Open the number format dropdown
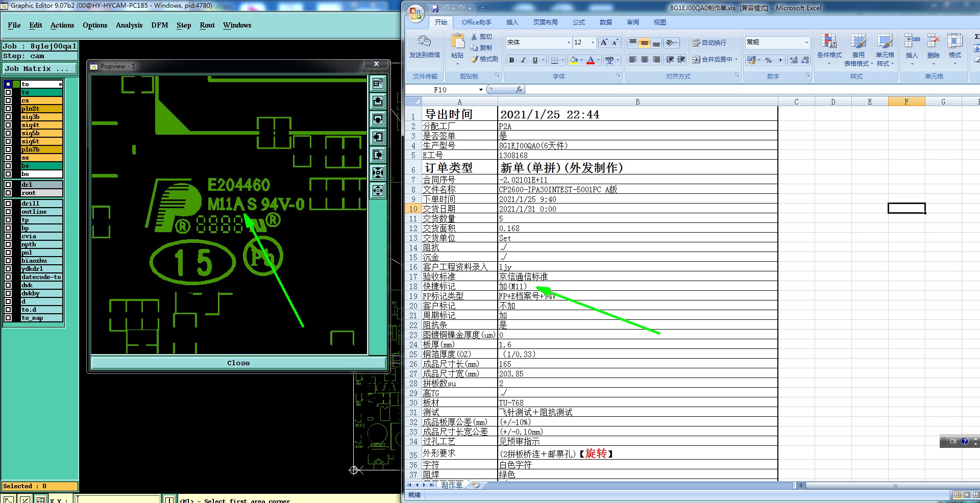Image resolution: width=980 pixels, height=503 pixels. pyautogui.click(x=806, y=42)
